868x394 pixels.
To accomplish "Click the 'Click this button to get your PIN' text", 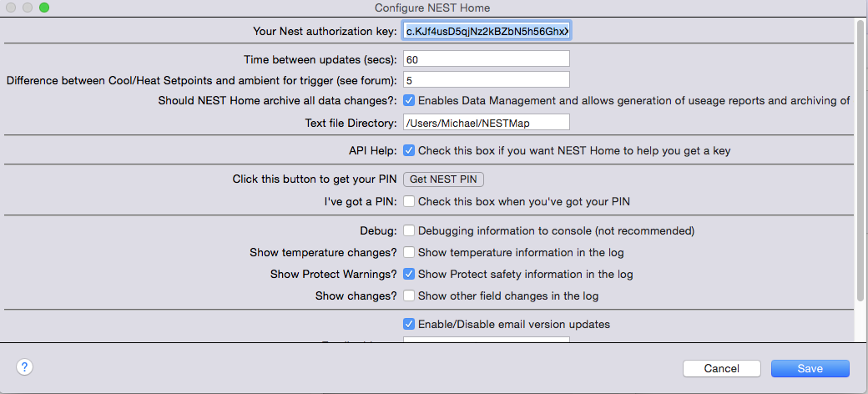I will pos(315,179).
